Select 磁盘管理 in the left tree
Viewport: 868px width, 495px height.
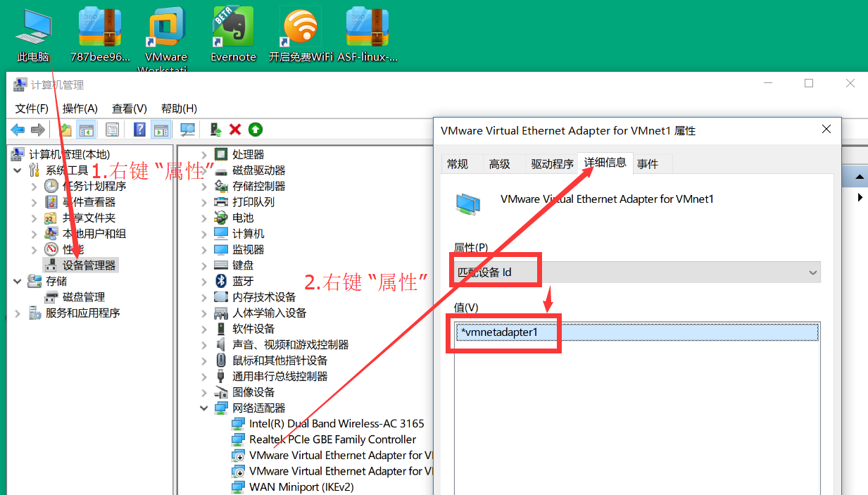click(x=84, y=297)
